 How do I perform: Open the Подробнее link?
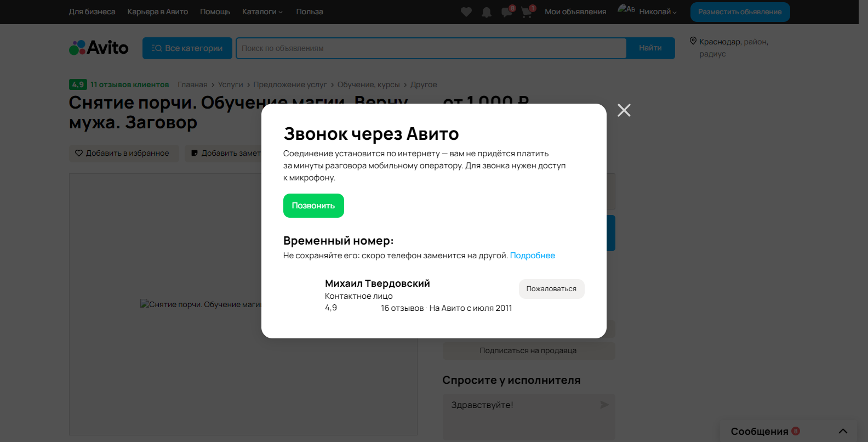coord(533,256)
